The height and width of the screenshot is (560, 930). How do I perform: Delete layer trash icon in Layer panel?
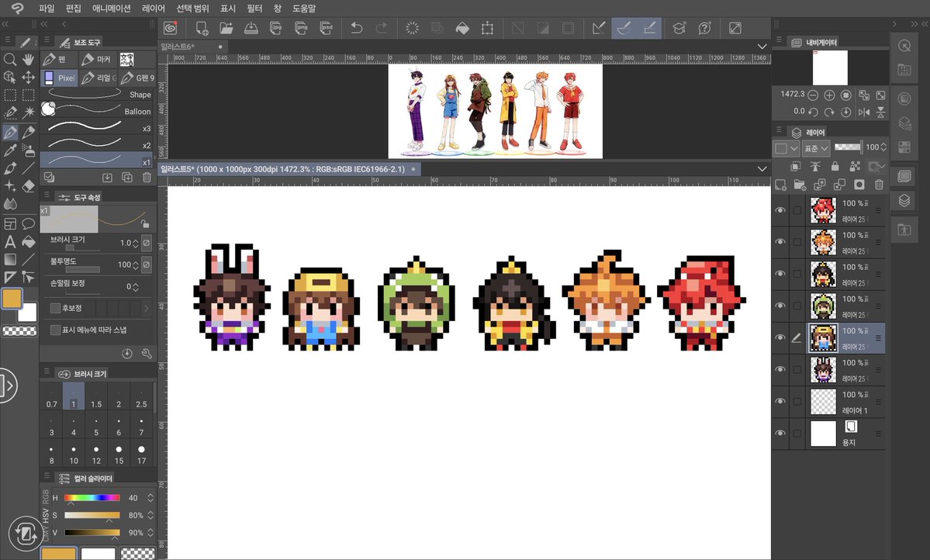point(879,185)
